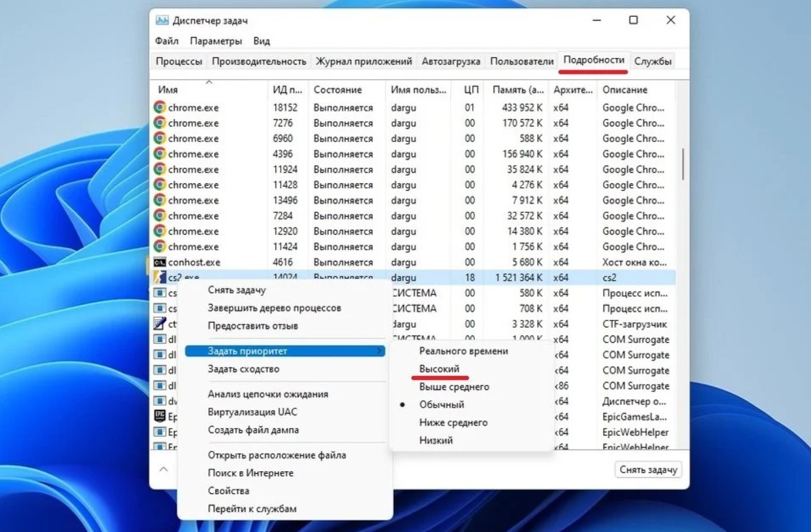Screen dimensions: 811x532
Task: Set priority to Ниже среднего
Action: click(x=453, y=422)
